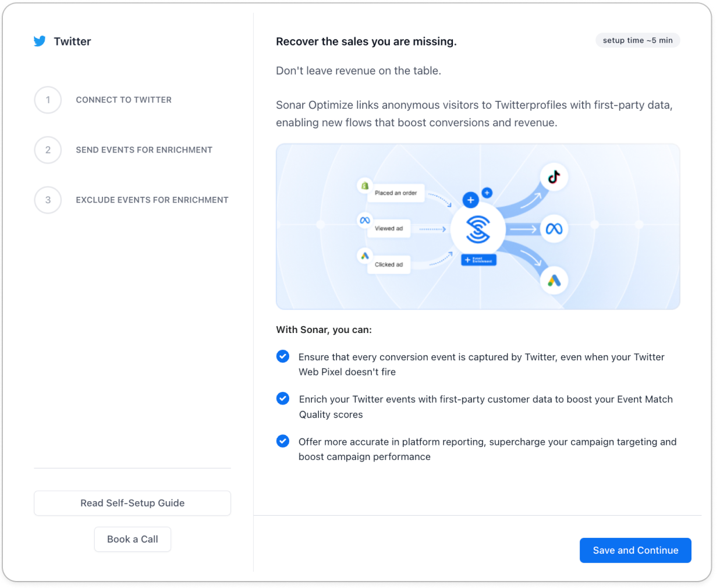Open Connect to Twitter step
The width and height of the screenshot is (720, 588).
[x=123, y=100]
